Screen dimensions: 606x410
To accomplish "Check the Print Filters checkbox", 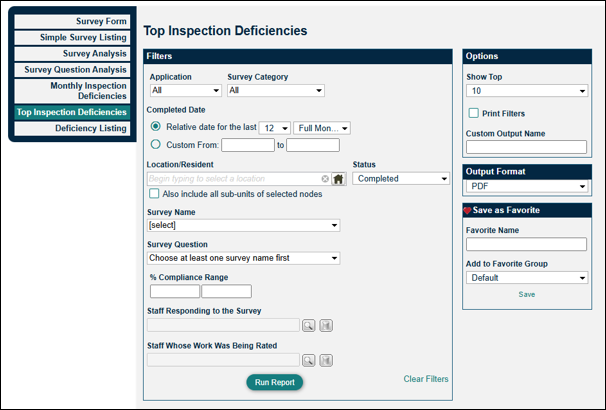I will (473, 113).
